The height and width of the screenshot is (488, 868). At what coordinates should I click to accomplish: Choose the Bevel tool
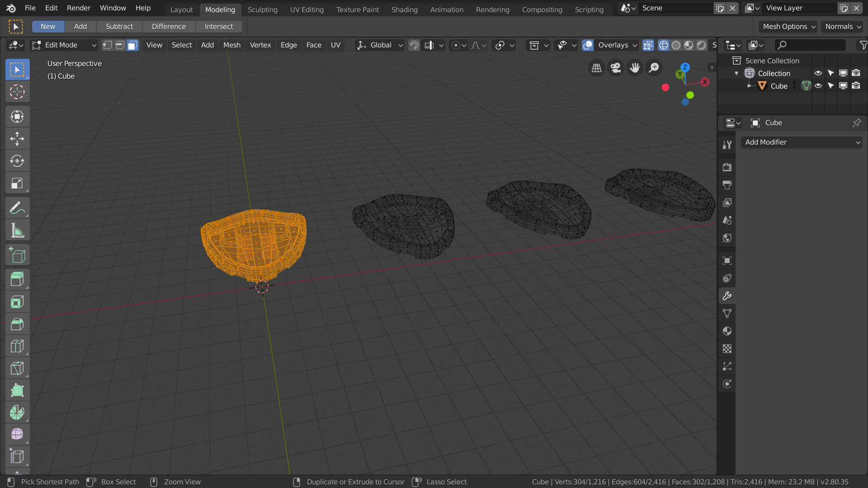17,324
